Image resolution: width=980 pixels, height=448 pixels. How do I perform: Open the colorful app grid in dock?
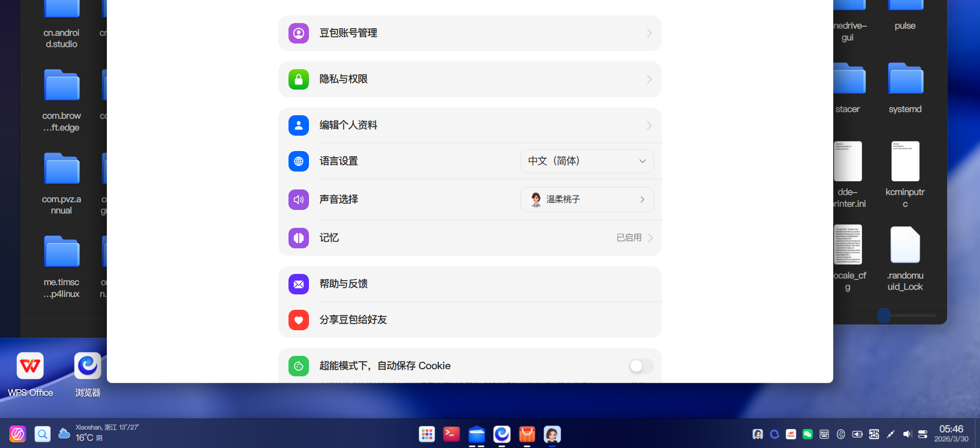pos(427,435)
